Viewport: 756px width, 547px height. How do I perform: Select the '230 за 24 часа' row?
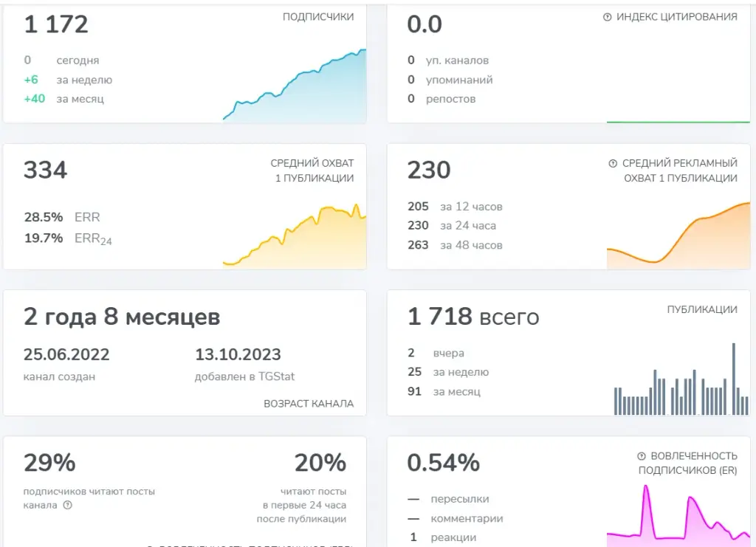pos(452,226)
